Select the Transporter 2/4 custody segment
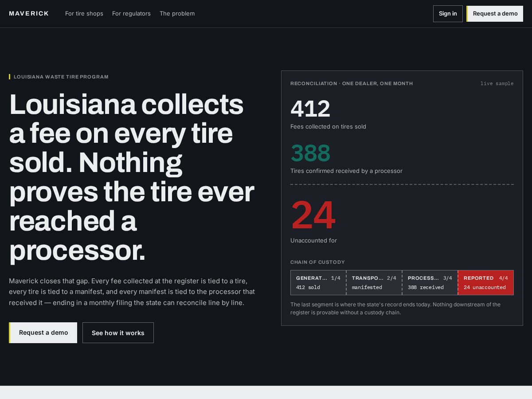 point(374,282)
